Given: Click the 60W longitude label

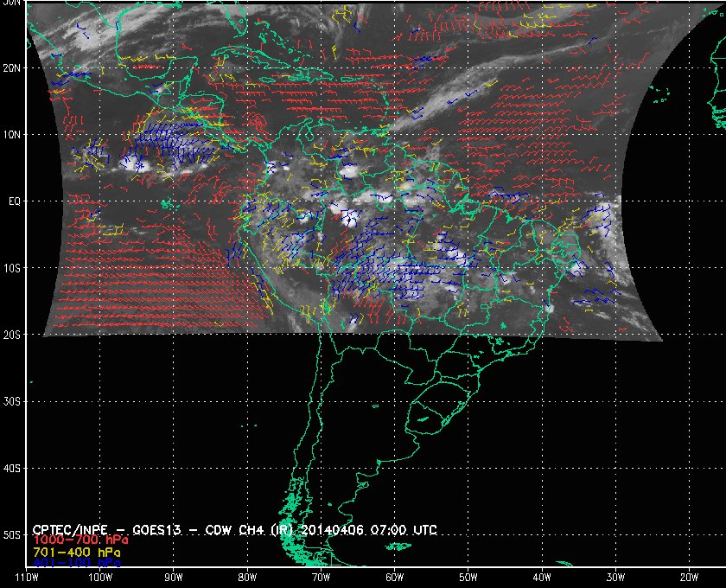Looking at the screenshot, I should tap(394, 578).
